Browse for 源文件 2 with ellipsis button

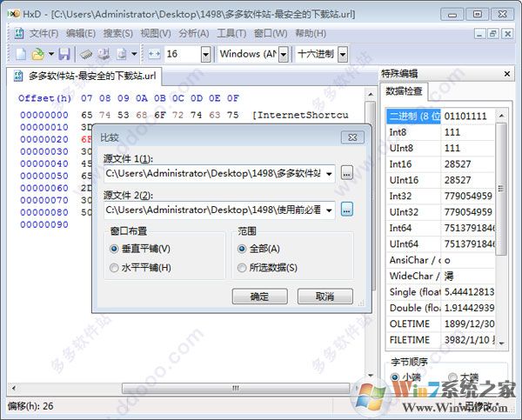coord(347,210)
